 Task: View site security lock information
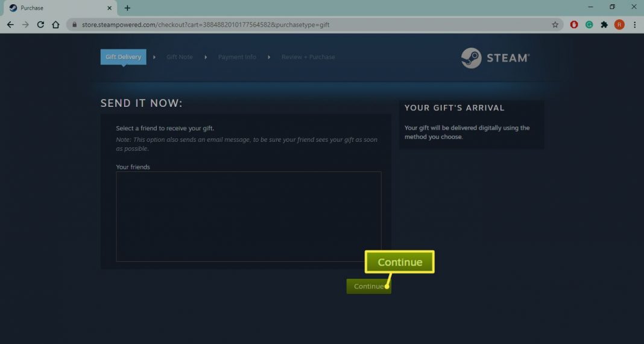point(74,25)
